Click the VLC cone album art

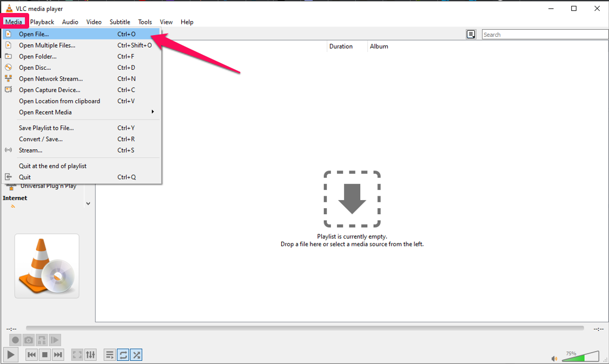(x=47, y=266)
